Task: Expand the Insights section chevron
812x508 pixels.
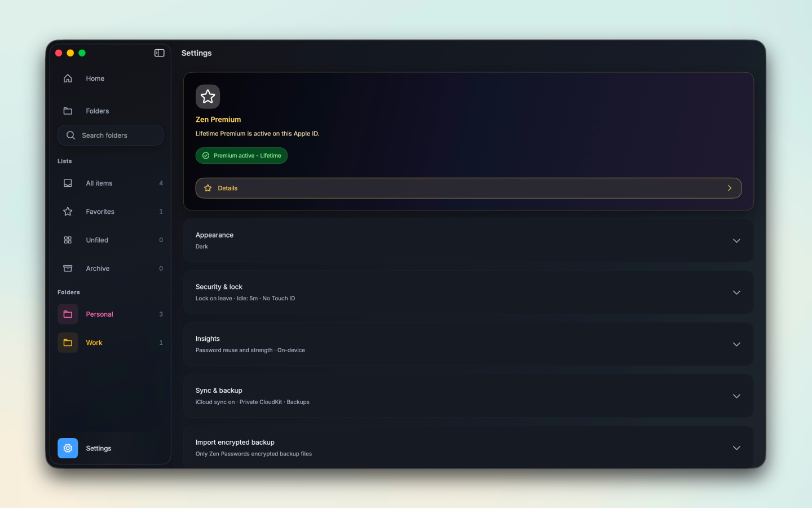Action: coord(736,344)
